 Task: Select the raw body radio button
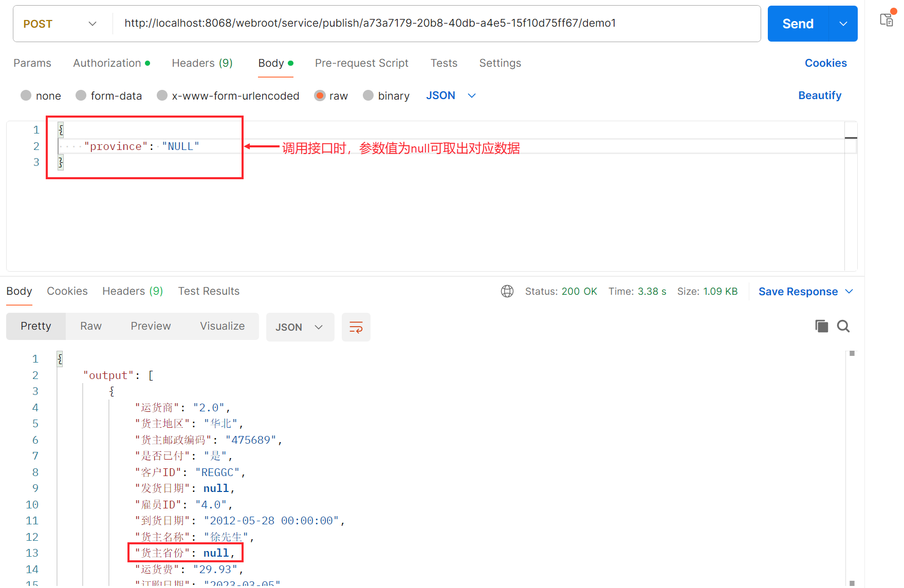pos(320,96)
